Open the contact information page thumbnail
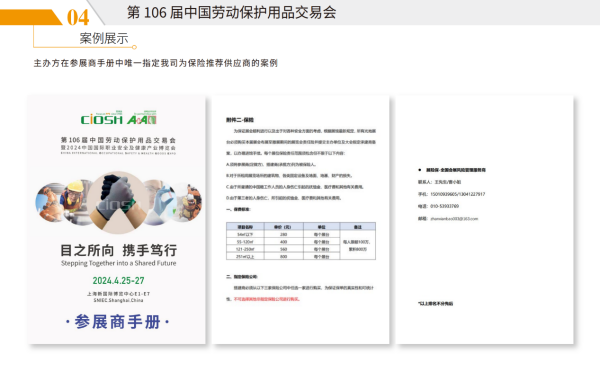Viewport: 600px width, 389px height. click(485, 220)
